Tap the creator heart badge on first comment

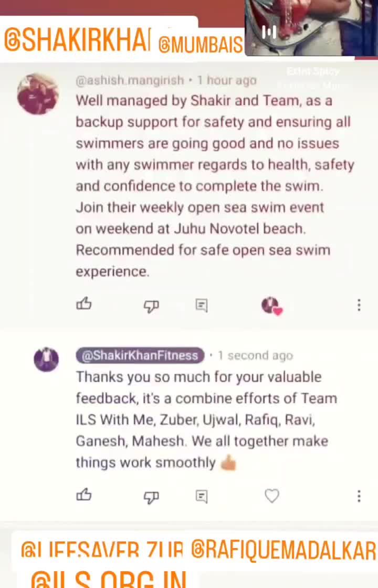(x=272, y=306)
